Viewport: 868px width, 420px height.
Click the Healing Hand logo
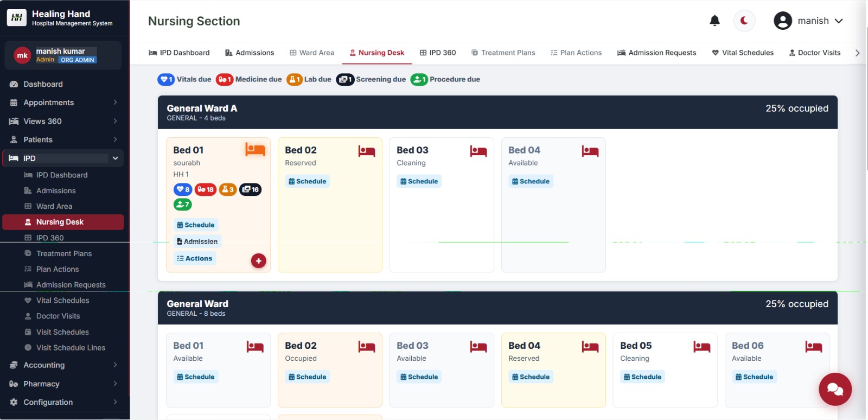coord(16,17)
